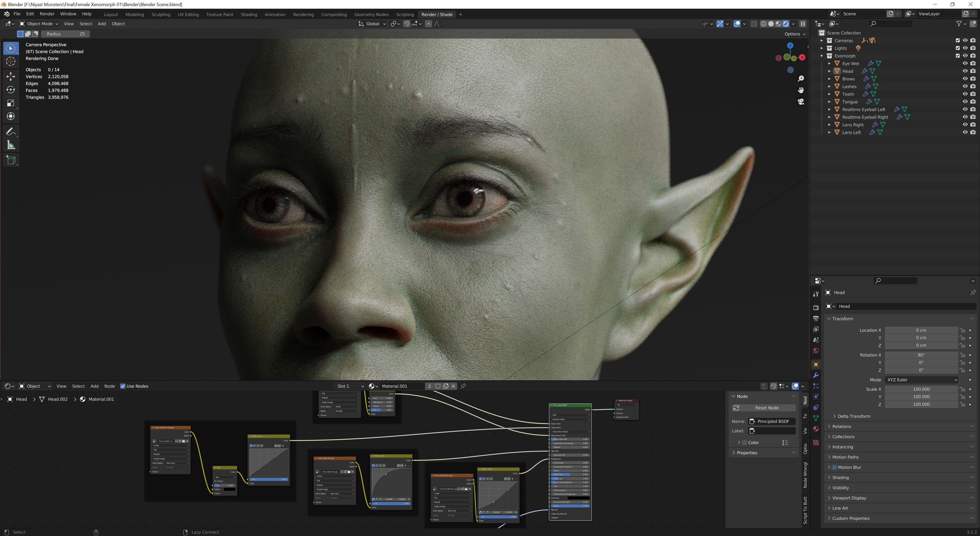Hide the Teeth object in outliner

(x=965, y=94)
